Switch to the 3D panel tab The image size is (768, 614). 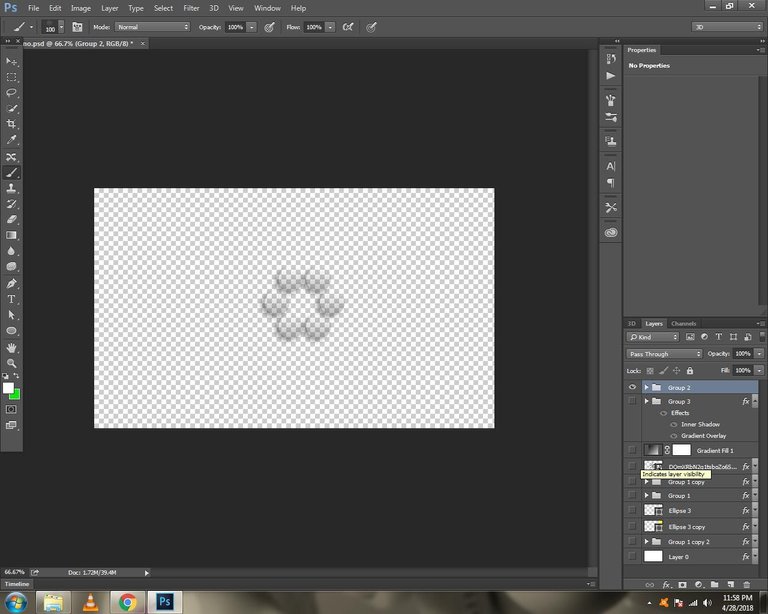632,323
